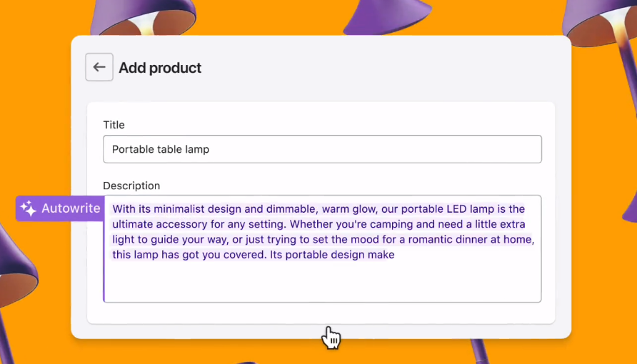Click the purple lamp stem at bottom right
Viewport: 637px width, 364px height.
point(480,351)
